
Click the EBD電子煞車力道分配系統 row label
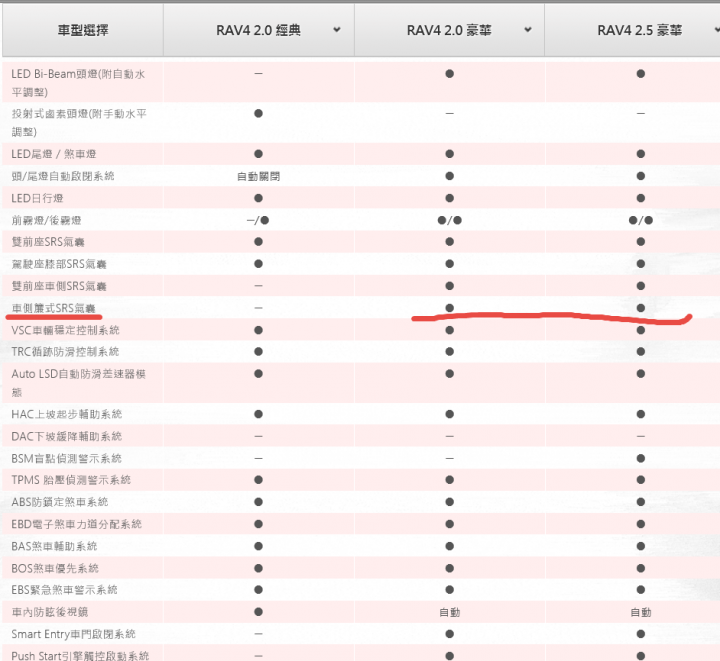click(x=77, y=524)
